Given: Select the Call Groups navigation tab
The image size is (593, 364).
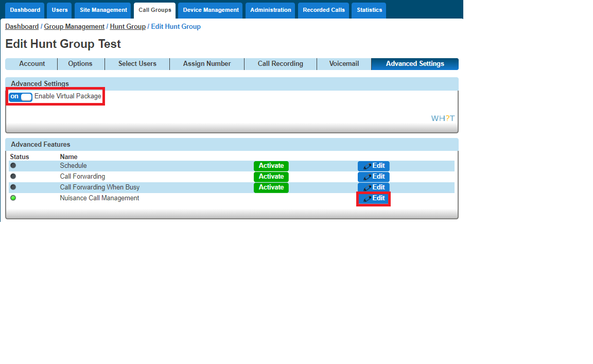Looking at the screenshot, I should tap(154, 10).
